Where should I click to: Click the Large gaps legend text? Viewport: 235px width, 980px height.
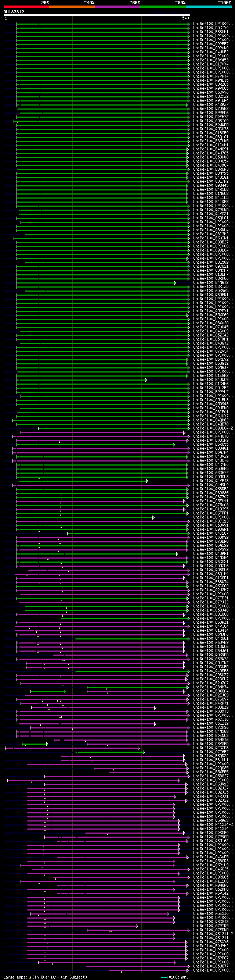pyautogui.click(x=45, y=977)
